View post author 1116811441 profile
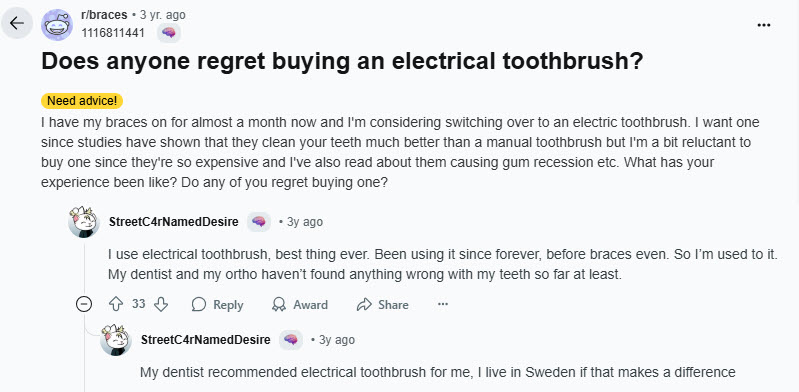 (x=113, y=33)
